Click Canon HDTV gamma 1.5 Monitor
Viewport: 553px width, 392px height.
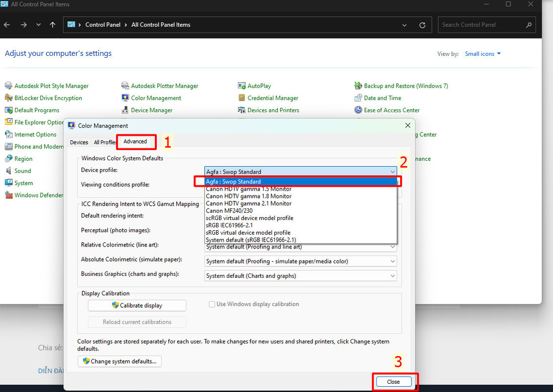click(300, 189)
